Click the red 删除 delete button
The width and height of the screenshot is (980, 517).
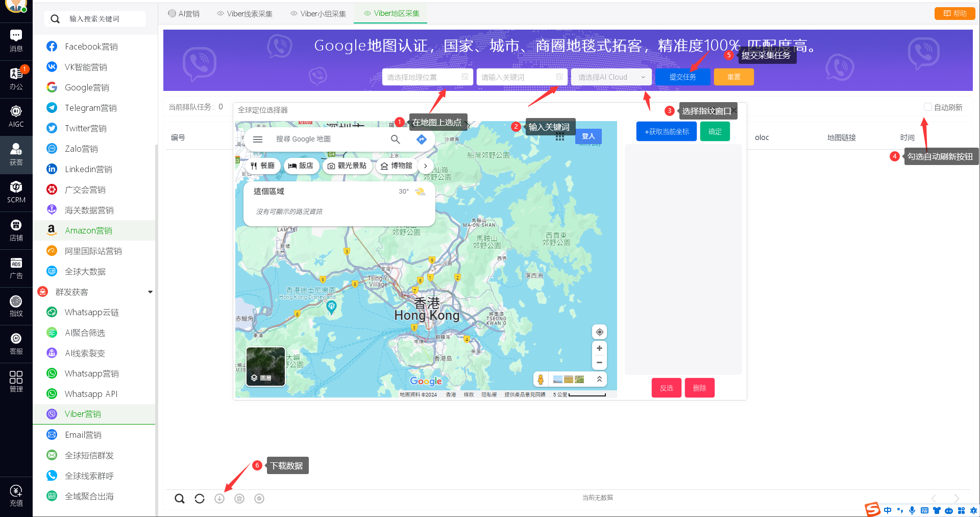click(x=699, y=388)
